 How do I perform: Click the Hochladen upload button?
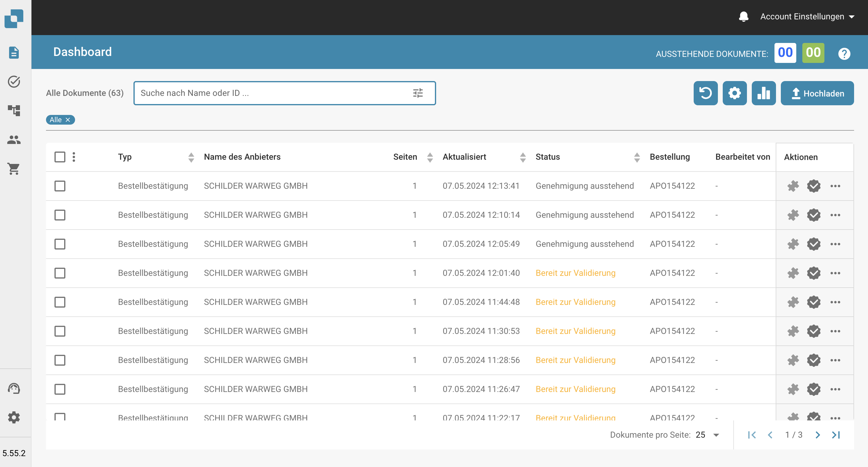pyautogui.click(x=817, y=93)
